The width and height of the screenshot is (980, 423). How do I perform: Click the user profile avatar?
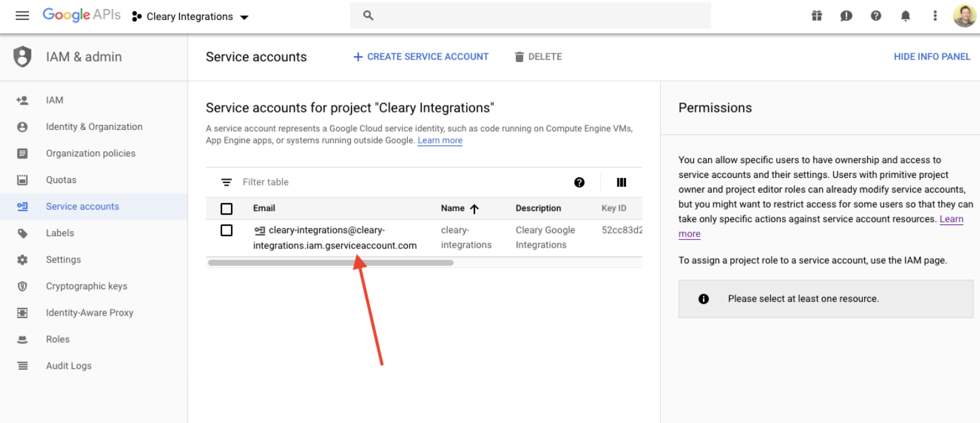point(964,16)
